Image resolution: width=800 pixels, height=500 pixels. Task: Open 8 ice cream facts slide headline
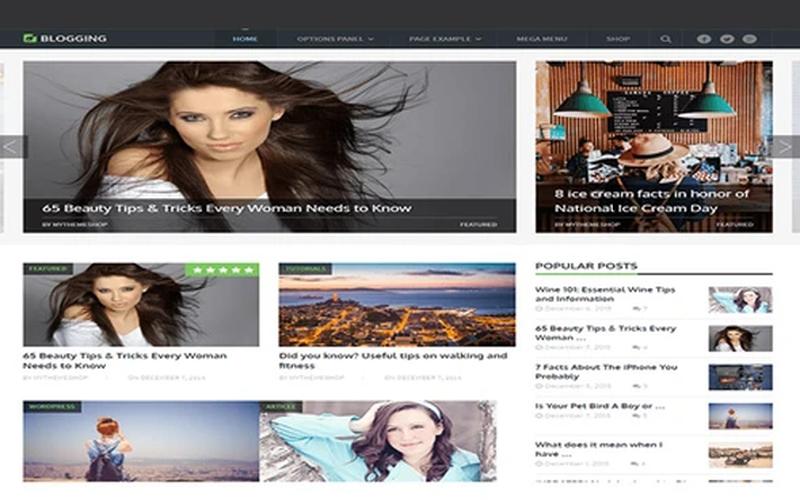652,201
